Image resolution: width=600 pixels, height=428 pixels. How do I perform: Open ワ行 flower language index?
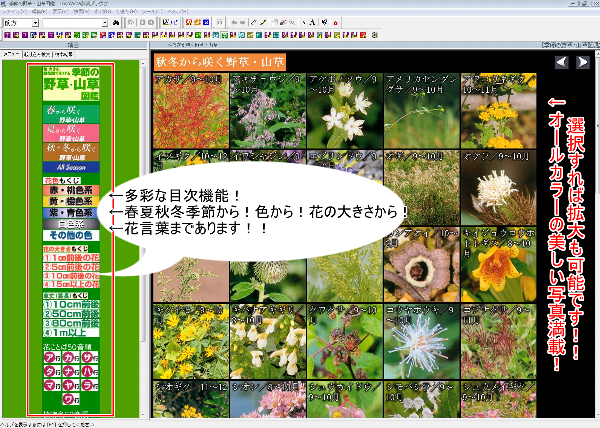click(71, 399)
